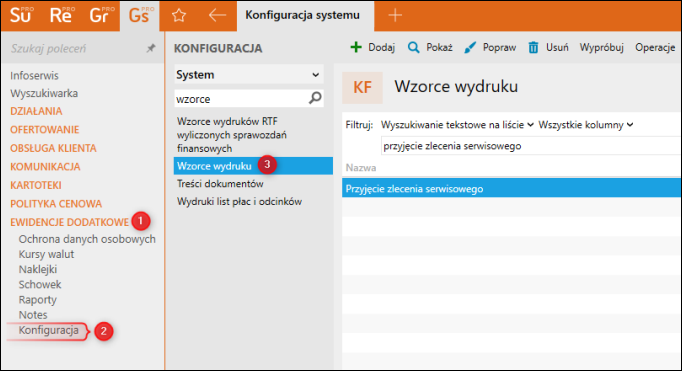
Task: Select Wzorce wydruku in the configuration list
Action: pyautogui.click(x=253, y=166)
